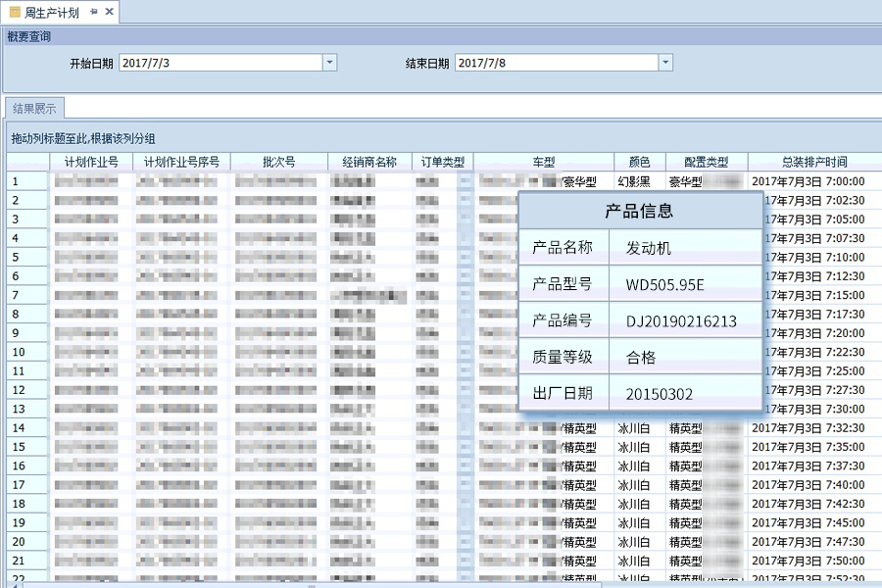Click the 产品型号 label in popup
882x588 pixels.
tap(563, 284)
